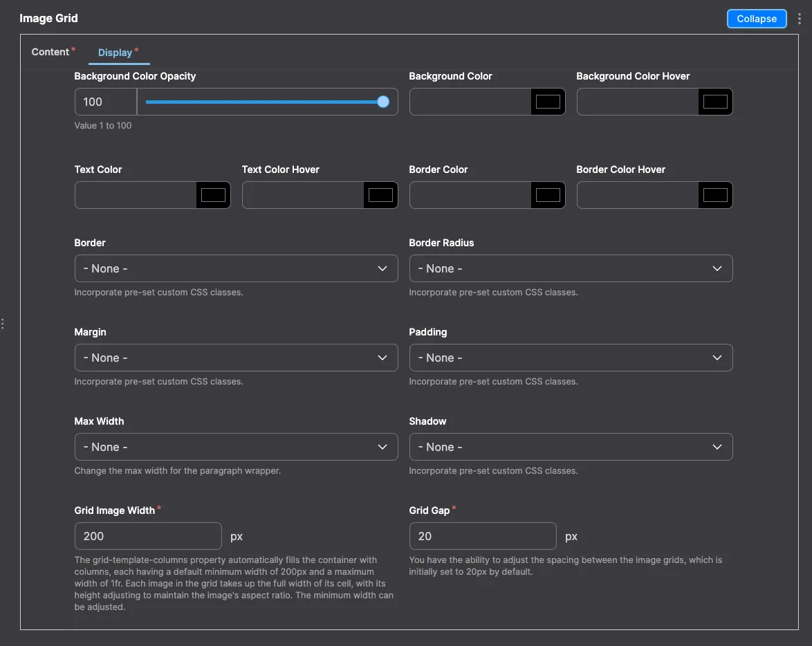Image resolution: width=812 pixels, height=646 pixels.
Task: Click the Text Color text field
Action: [136, 195]
